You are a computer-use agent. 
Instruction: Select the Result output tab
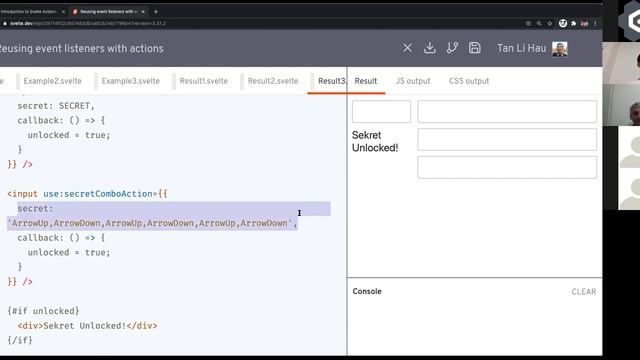point(366,81)
